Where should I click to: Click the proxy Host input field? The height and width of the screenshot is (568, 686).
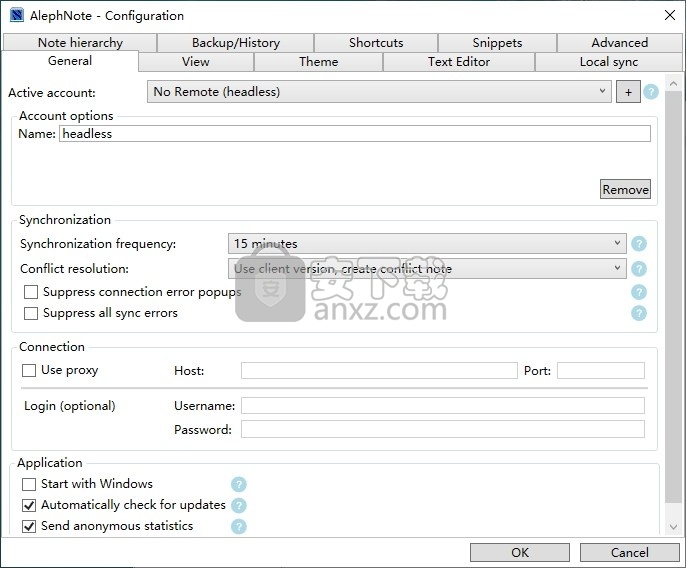[x=379, y=371]
